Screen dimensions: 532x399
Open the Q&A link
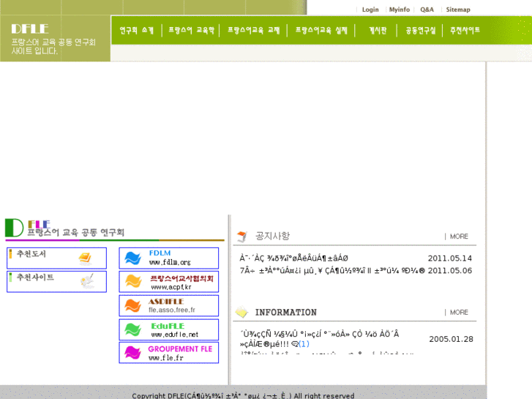pyautogui.click(x=427, y=10)
